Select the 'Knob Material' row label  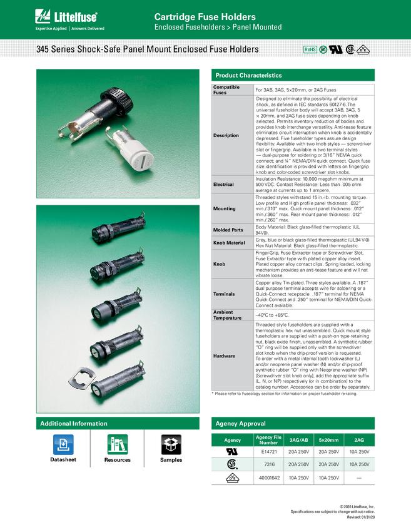(x=229, y=243)
